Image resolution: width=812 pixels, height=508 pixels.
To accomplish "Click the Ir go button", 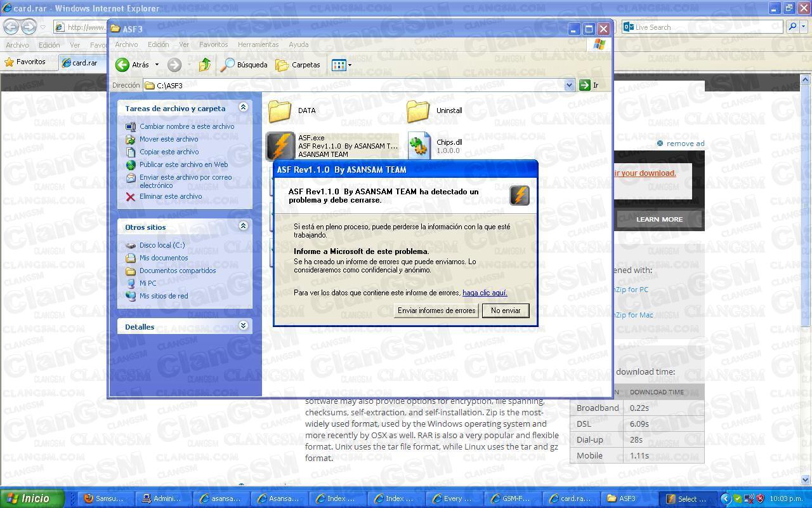I will pos(589,85).
